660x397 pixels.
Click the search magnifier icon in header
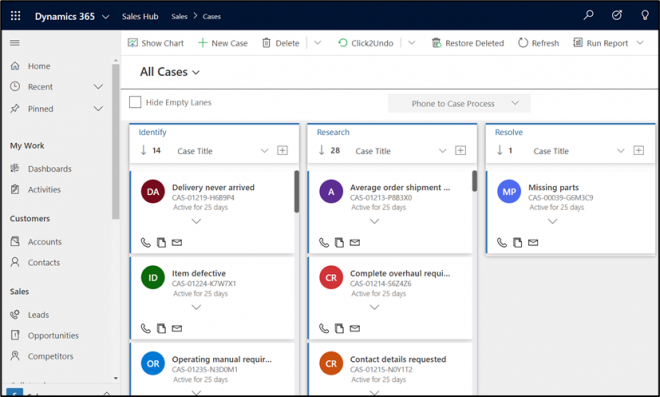[x=588, y=16]
